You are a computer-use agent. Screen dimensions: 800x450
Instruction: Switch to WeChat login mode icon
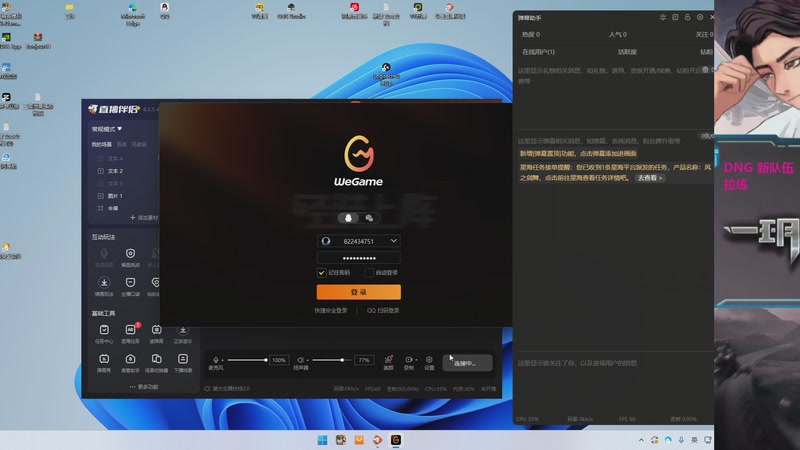(369, 218)
